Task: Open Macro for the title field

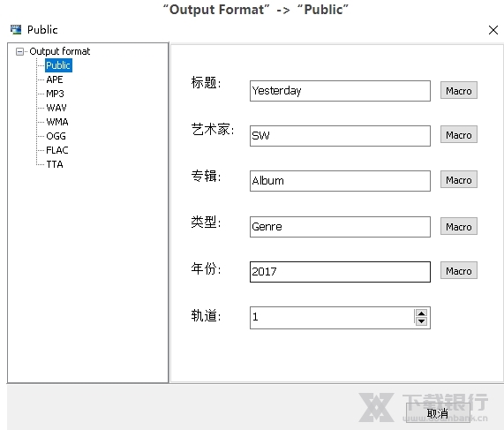Action: [459, 90]
